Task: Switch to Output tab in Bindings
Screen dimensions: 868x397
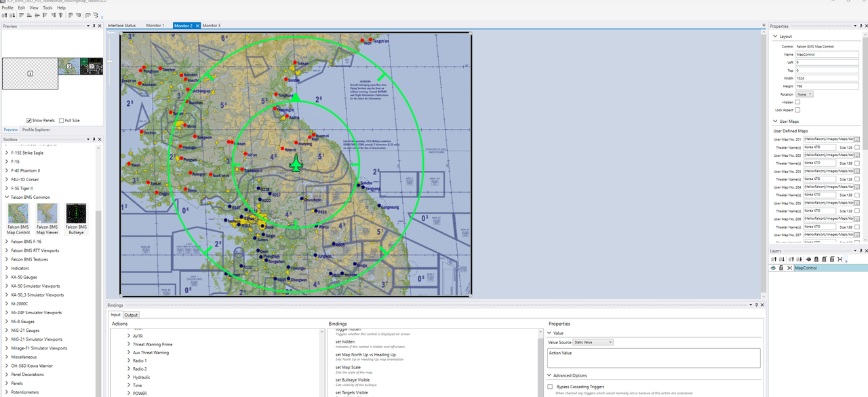Action: pyautogui.click(x=131, y=314)
